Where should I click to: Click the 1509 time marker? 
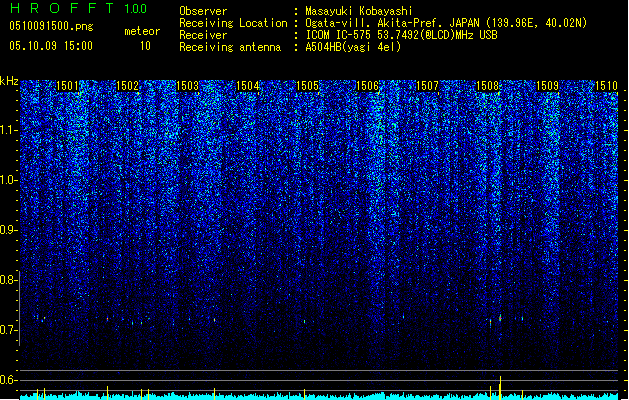point(548,85)
